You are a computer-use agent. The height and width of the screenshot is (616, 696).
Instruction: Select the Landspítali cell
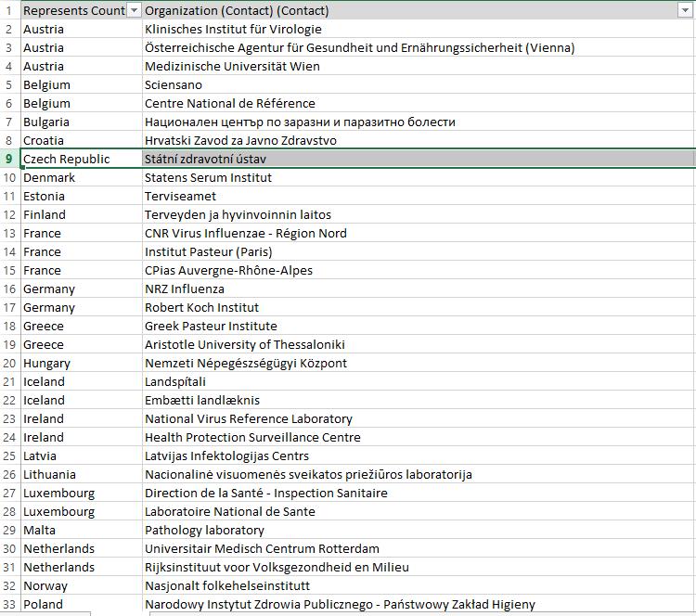point(419,381)
